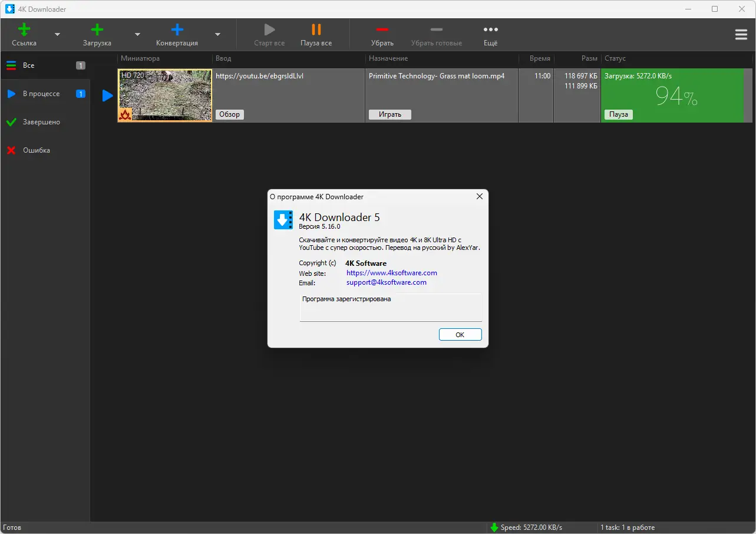Screen dimensions: 756x534
Task: Open the hamburger menu in the top right
Action: coord(741,34)
